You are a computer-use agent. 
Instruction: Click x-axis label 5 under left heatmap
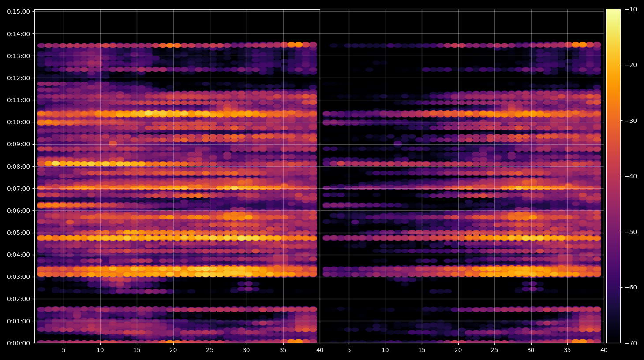(x=64, y=350)
